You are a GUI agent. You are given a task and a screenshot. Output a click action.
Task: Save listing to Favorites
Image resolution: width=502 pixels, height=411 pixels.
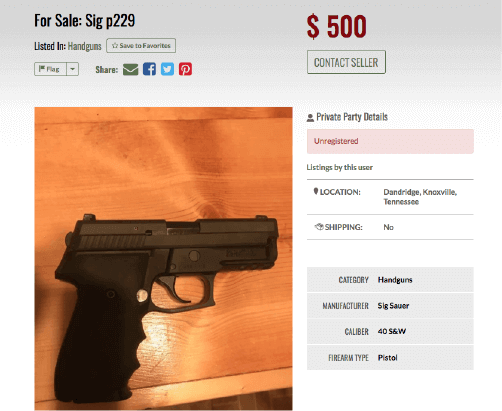point(141,46)
